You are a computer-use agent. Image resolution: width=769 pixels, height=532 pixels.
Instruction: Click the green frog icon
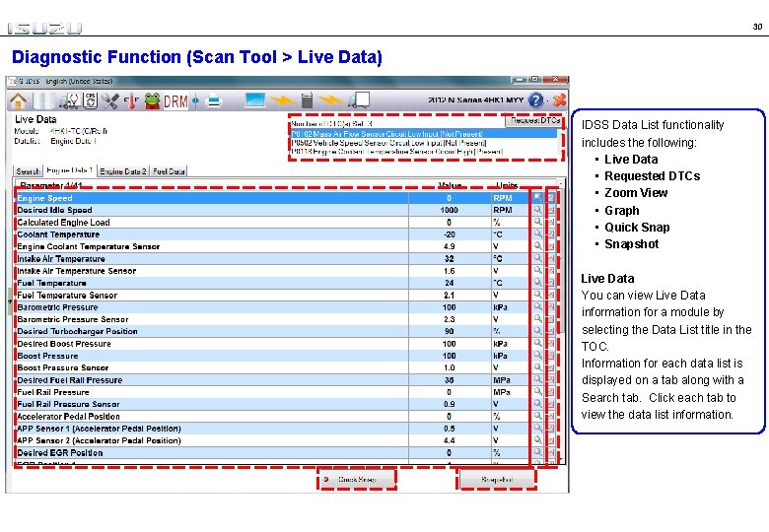coord(153,100)
